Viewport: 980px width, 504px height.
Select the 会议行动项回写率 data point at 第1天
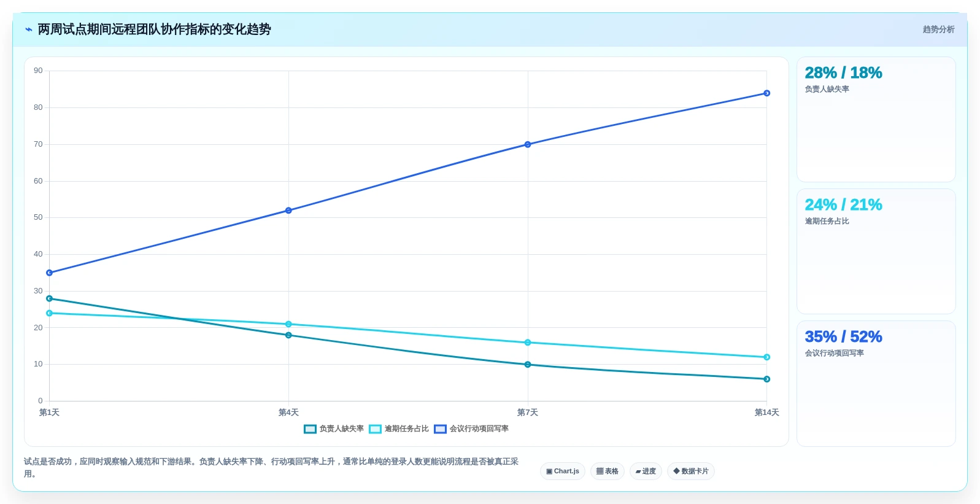point(50,273)
